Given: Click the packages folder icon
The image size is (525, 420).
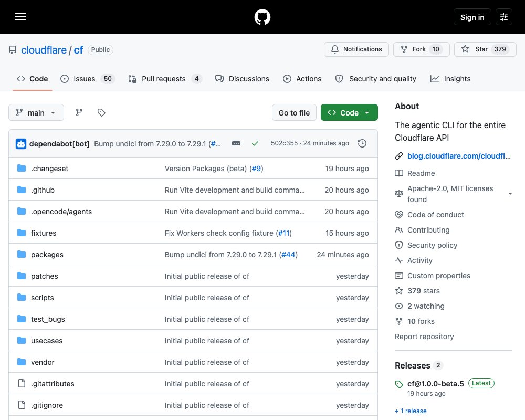Looking at the screenshot, I should pos(22,254).
